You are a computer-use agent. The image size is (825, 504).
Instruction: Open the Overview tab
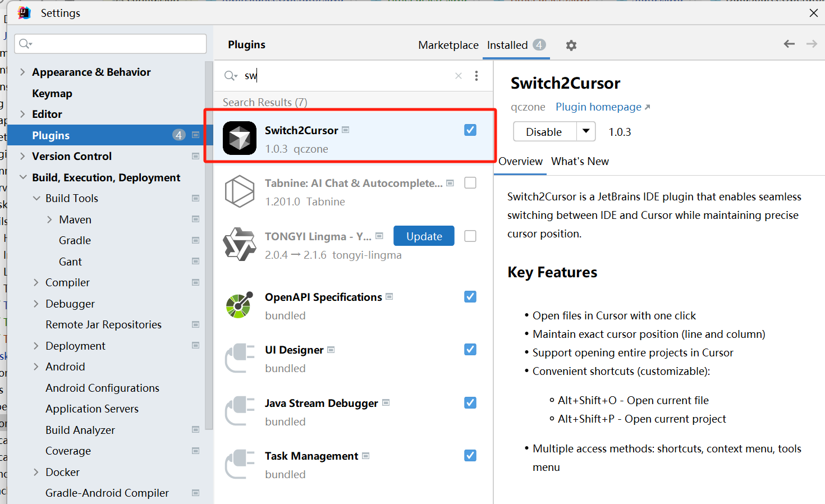pyautogui.click(x=521, y=161)
